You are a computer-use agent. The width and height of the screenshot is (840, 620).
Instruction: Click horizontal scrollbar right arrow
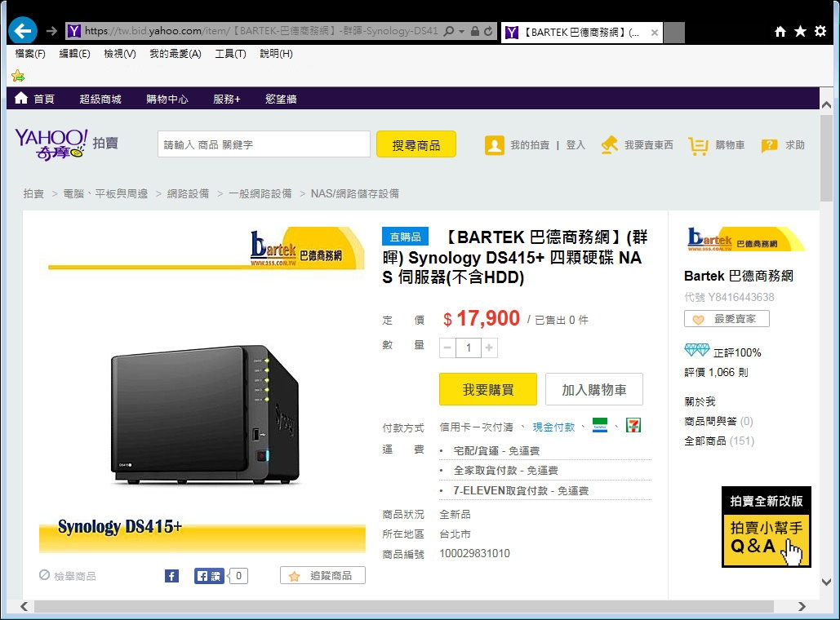click(802, 607)
